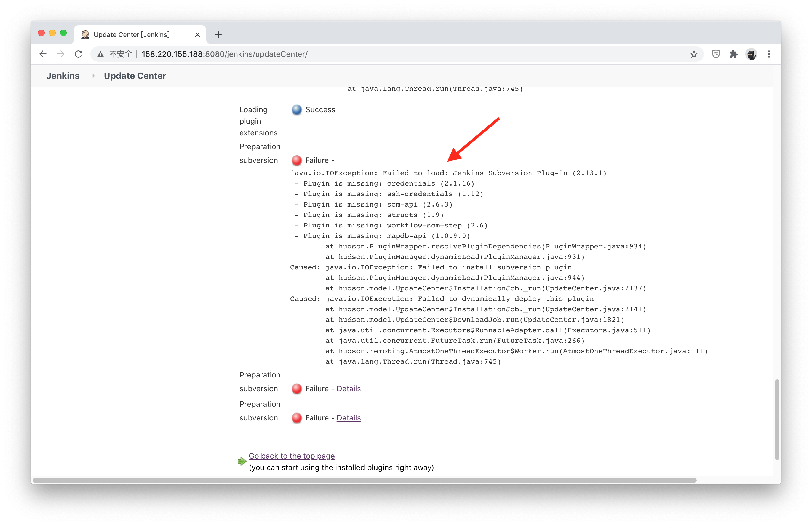
Task: Click the "Plugin is missing: ssh-credentials (1.12)" line
Action: tap(389, 194)
